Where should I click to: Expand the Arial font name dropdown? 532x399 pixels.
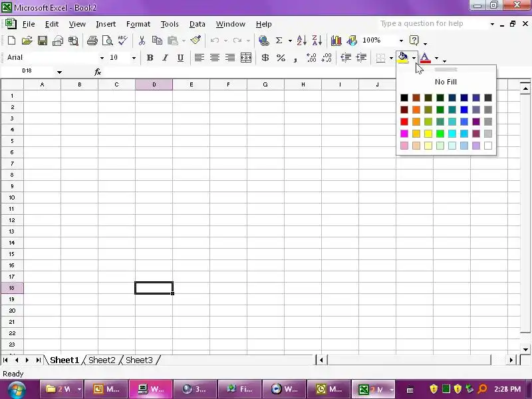(x=102, y=58)
